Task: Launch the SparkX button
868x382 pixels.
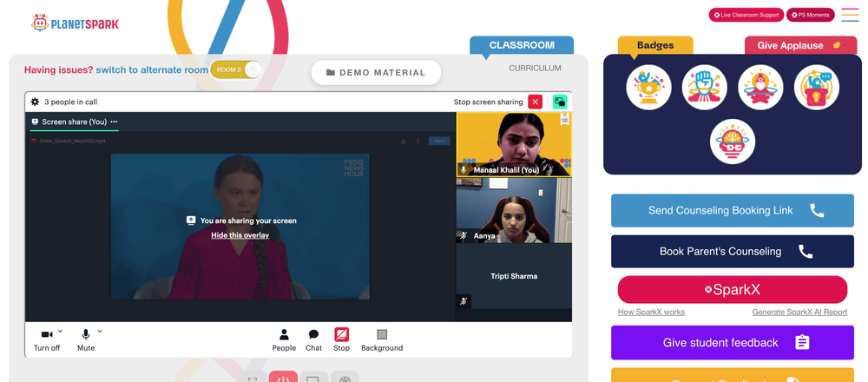Action: coord(733,290)
